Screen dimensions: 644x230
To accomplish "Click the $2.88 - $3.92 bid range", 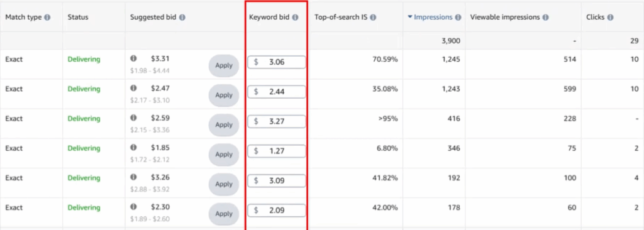I will [x=150, y=189].
